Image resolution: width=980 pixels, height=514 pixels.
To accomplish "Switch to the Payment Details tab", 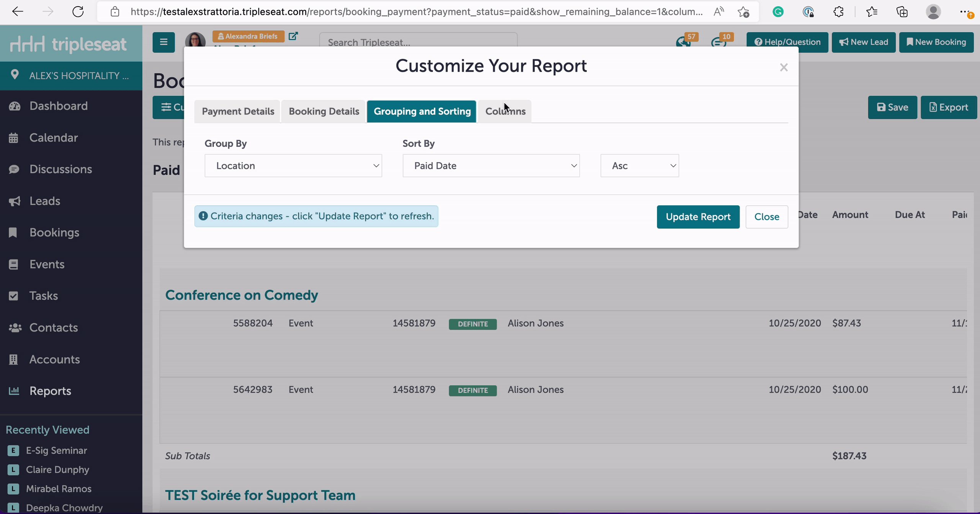I will (238, 111).
